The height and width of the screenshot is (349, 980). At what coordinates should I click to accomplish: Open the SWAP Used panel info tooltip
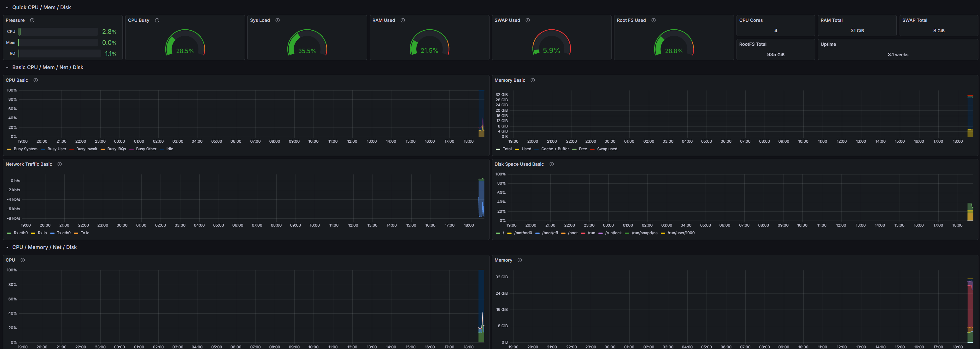[528, 20]
